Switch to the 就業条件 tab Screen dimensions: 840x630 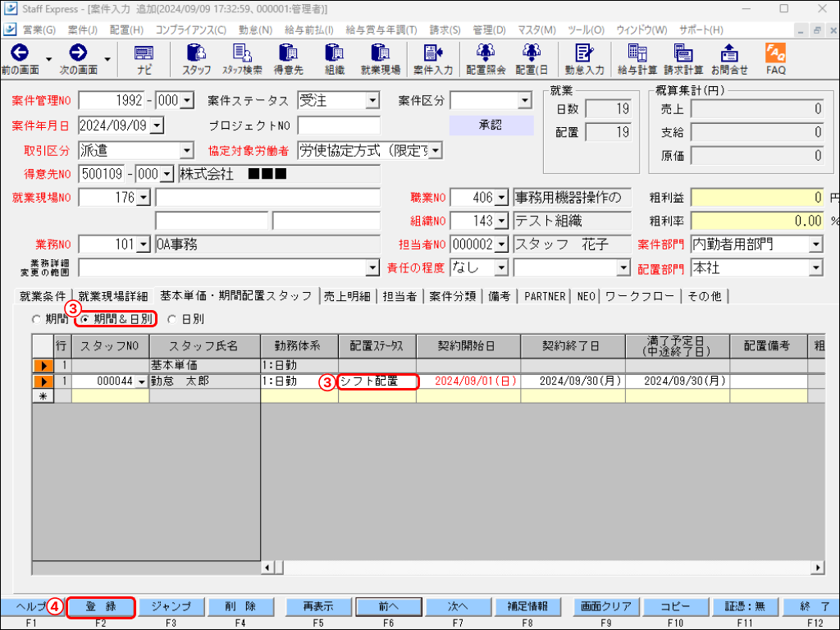click(x=43, y=296)
